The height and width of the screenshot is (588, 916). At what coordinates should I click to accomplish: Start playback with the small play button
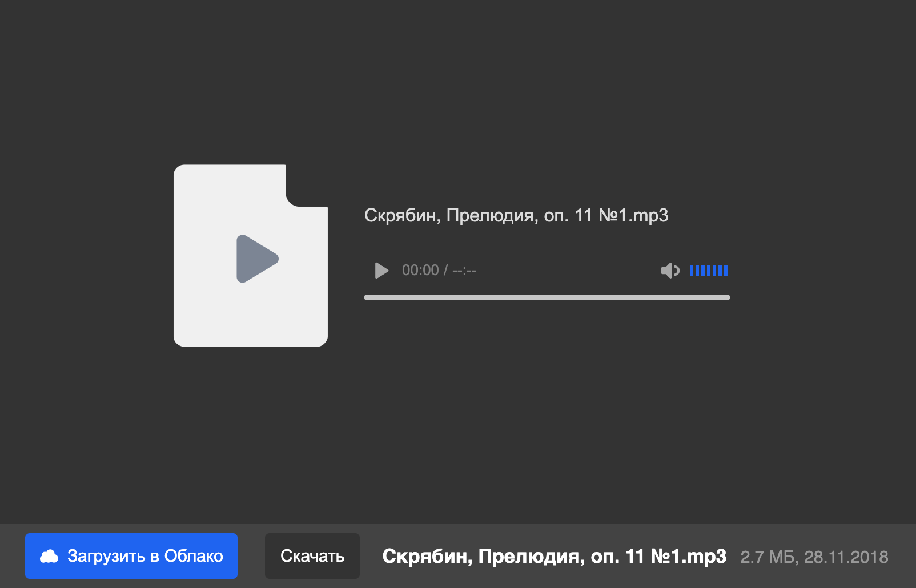(x=381, y=271)
